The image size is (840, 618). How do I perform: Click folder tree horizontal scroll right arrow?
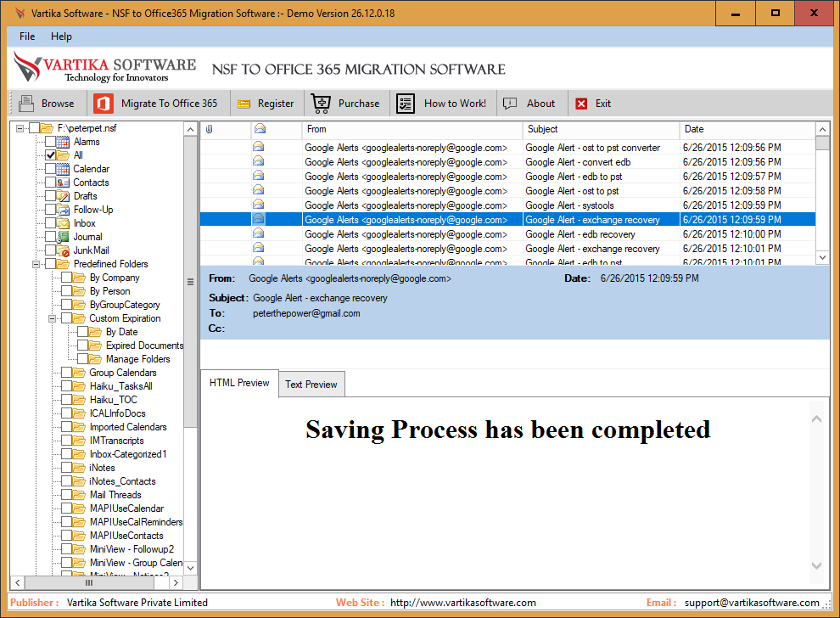tap(176, 582)
